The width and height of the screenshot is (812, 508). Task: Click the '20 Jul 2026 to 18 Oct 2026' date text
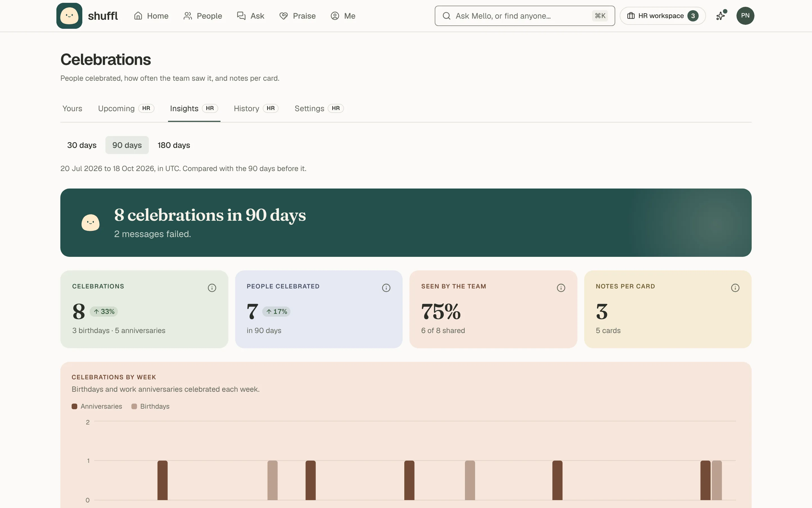[x=107, y=169]
